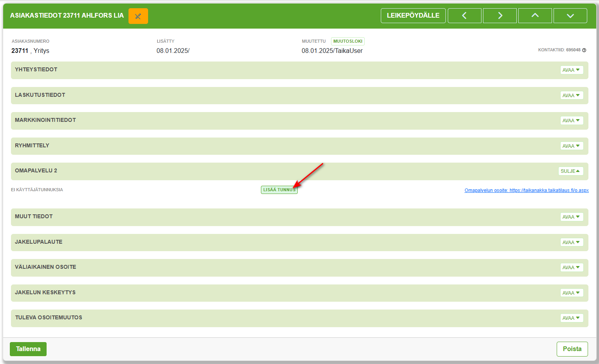Click the RYHMITTELY section title

32,145
